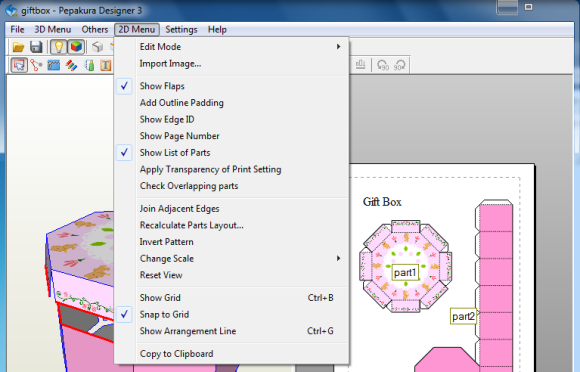Screen dimensions: 580x372
Task: Select the Input Text 'T' tool
Action: click(x=106, y=65)
